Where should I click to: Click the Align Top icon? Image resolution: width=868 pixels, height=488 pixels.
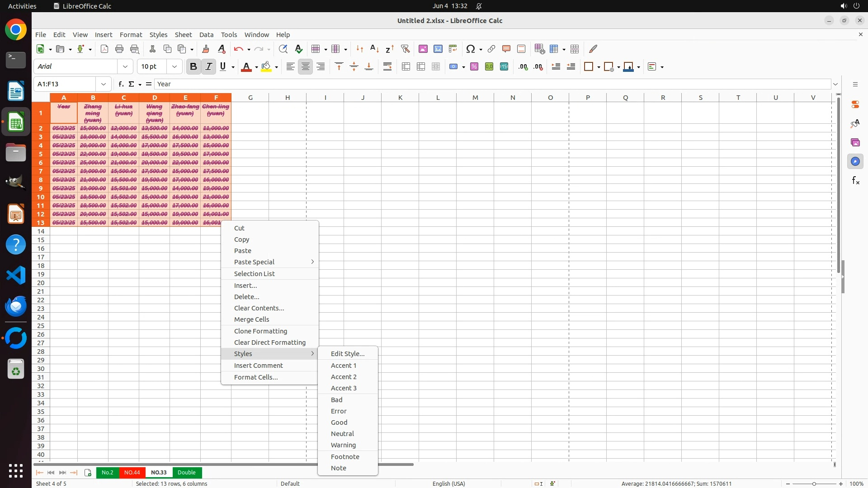coord(339,67)
